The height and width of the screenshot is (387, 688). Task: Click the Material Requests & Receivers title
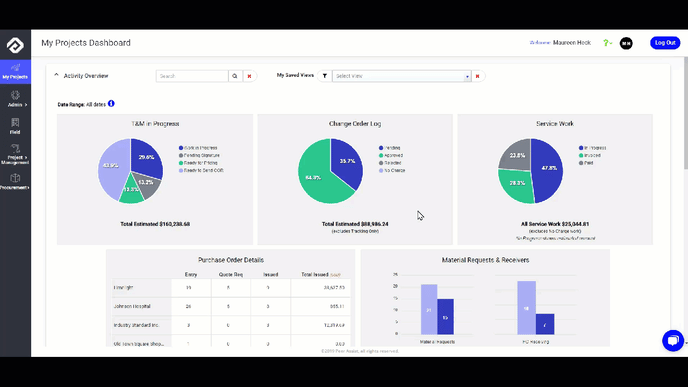pos(485,260)
